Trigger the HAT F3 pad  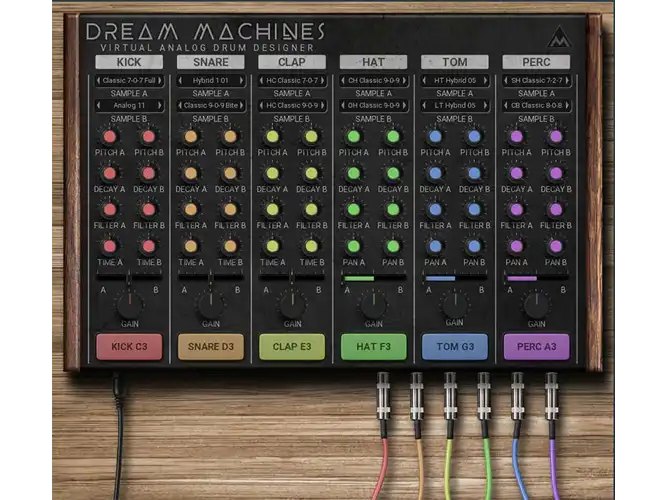(374, 347)
